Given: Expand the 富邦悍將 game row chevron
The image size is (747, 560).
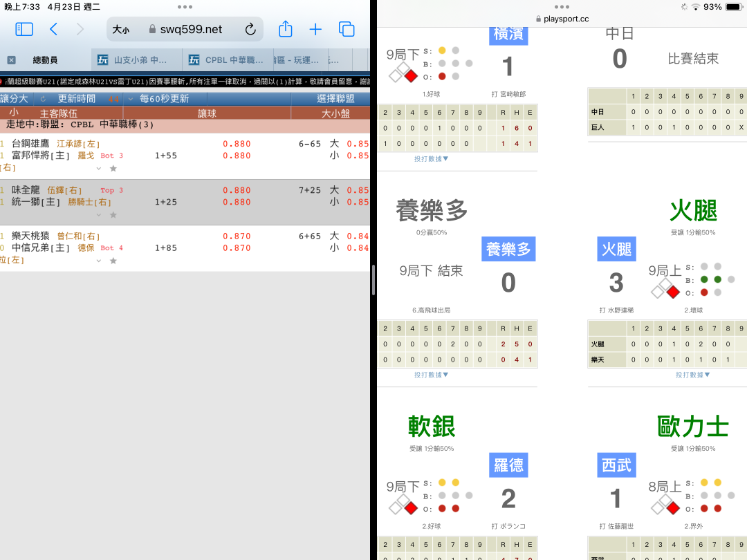Looking at the screenshot, I should tap(99, 168).
